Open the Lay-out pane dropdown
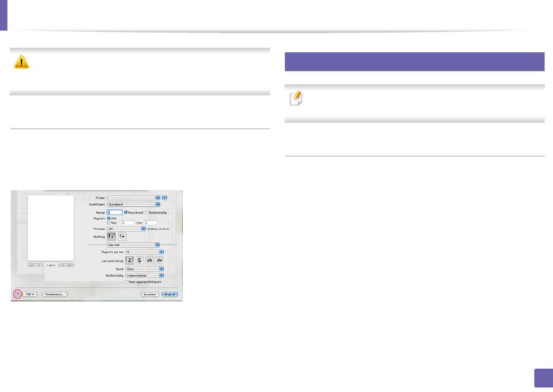553x392 pixels. [x=133, y=245]
